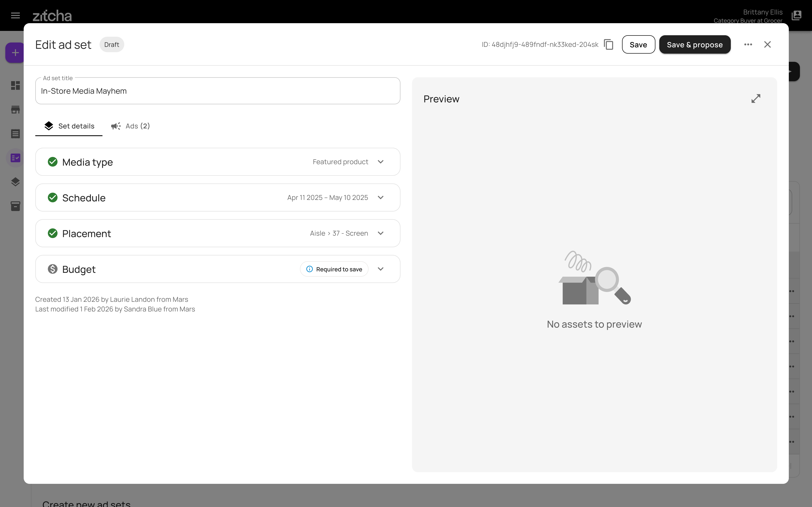812x507 pixels.
Task: Click the Save & propose button
Action: pyautogui.click(x=695, y=45)
